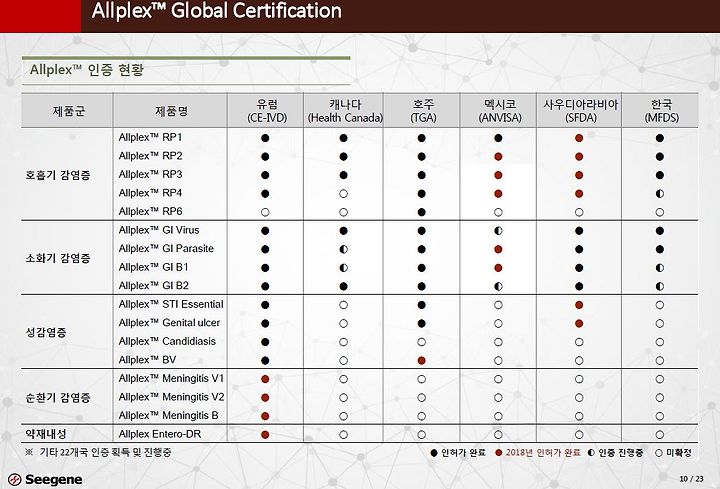Select the red RP1 dot under SFDA

coord(579,138)
